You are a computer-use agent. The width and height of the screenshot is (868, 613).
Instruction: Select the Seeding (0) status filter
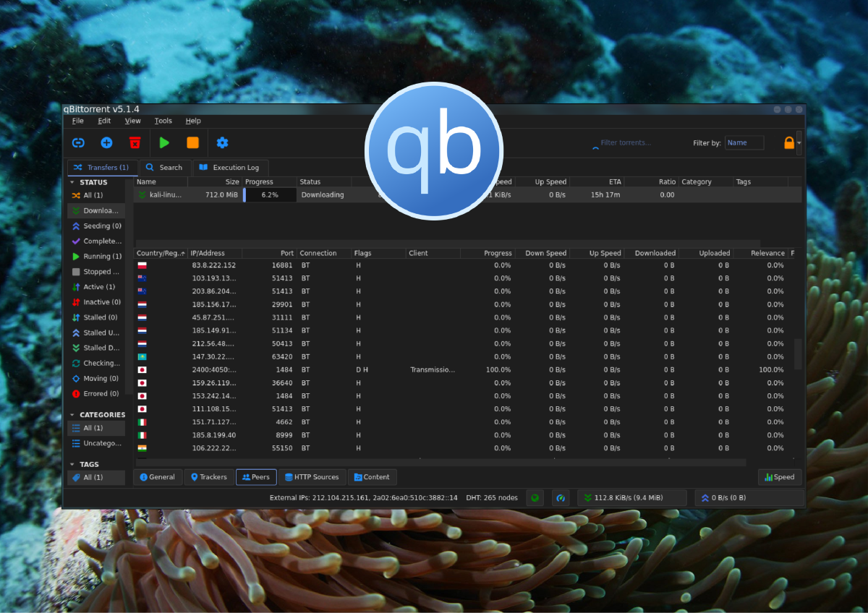click(x=96, y=226)
